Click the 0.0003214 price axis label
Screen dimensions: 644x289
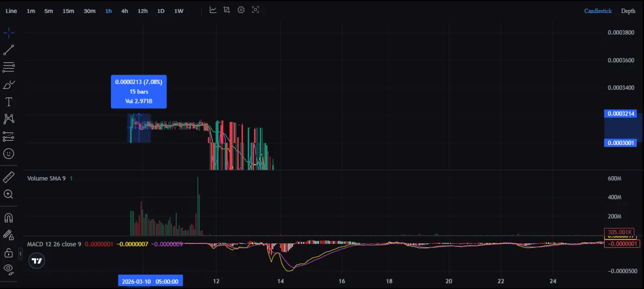620,114
